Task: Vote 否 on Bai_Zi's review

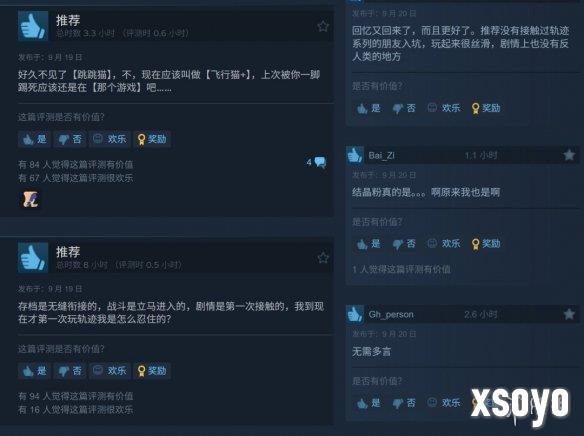Action: pos(404,244)
